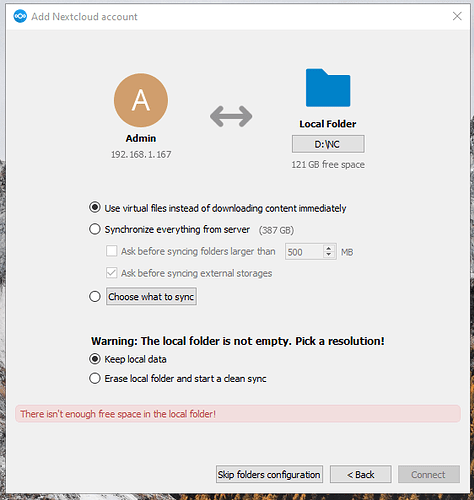Click the Admin avatar circle
The width and height of the screenshot is (474, 500).
pos(141,100)
